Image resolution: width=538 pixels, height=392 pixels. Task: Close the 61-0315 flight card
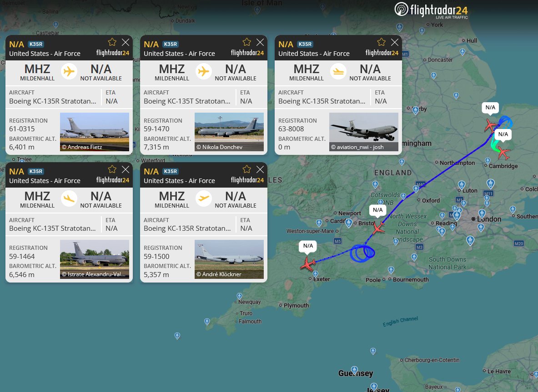pos(126,42)
